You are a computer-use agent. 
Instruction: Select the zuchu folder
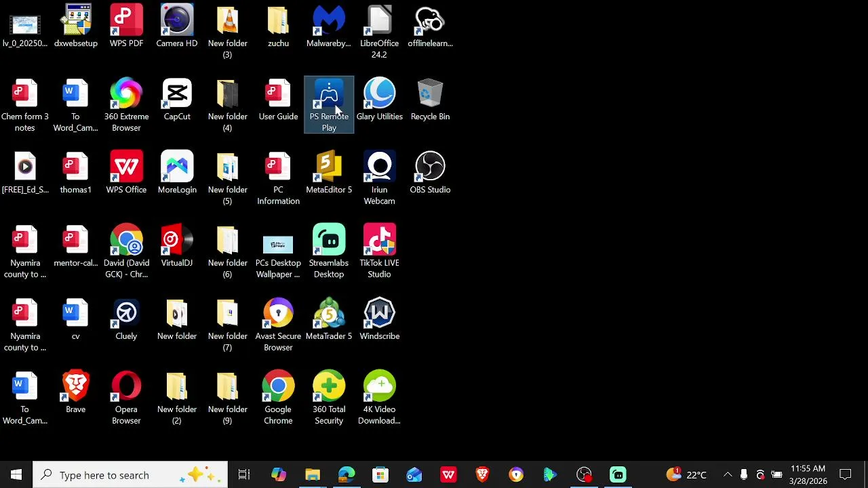click(278, 26)
